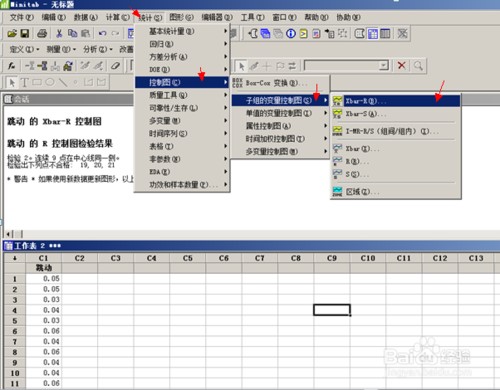Screen dimensions: 500x390
Task: Click the 跳动 column name cell
Action: click(x=44, y=268)
